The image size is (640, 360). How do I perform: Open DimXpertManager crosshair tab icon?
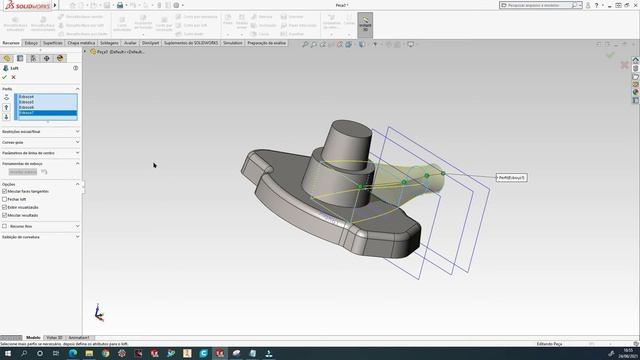(47, 58)
